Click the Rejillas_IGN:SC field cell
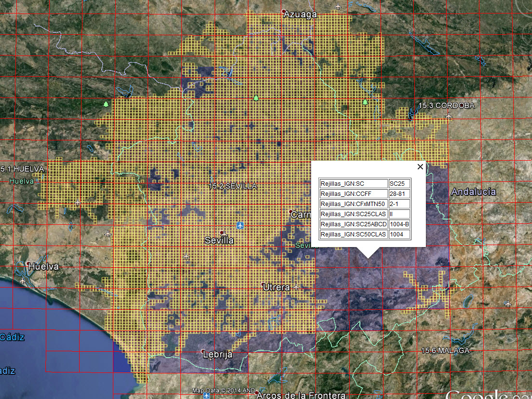The image size is (532, 399). coord(353,183)
